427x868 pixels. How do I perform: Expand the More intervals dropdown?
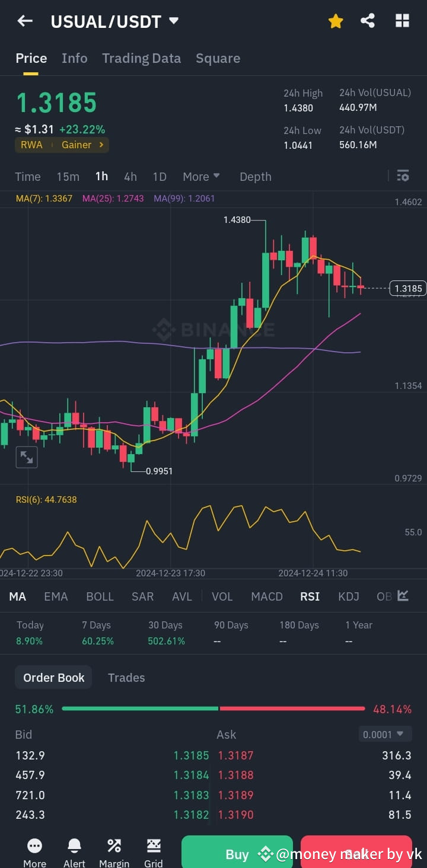[x=201, y=177]
